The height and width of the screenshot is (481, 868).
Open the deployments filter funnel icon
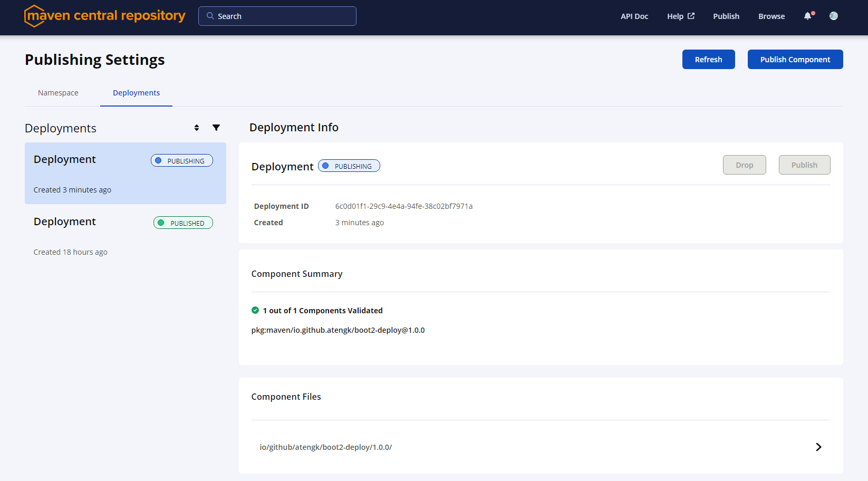pos(216,128)
